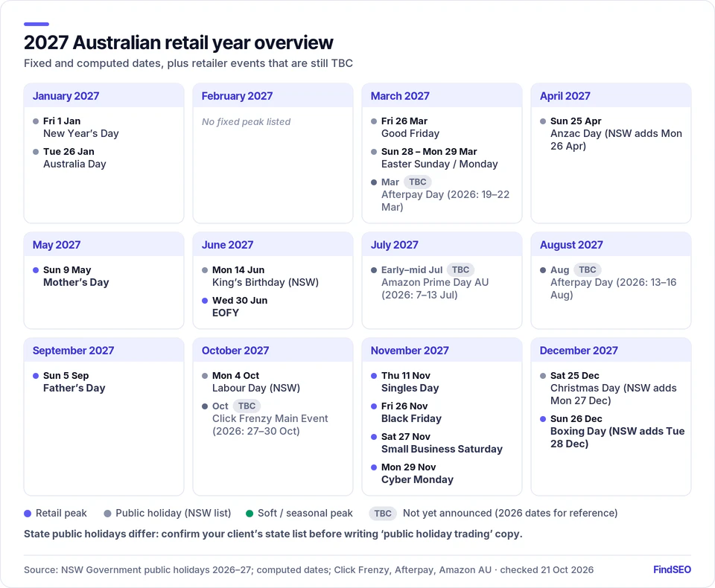Click the 'Black Friday' entry
This screenshot has width=715, height=588.
[x=411, y=419]
